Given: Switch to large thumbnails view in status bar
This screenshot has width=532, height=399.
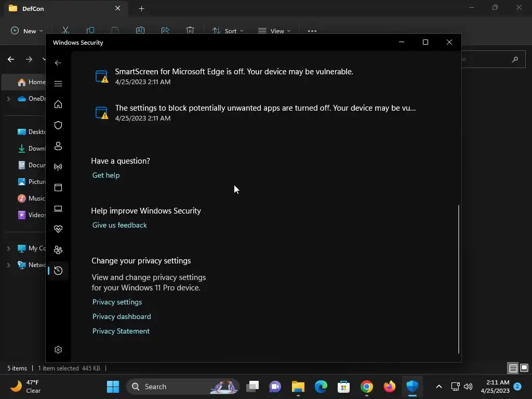Looking at the screenshot, I should [524, 368].
